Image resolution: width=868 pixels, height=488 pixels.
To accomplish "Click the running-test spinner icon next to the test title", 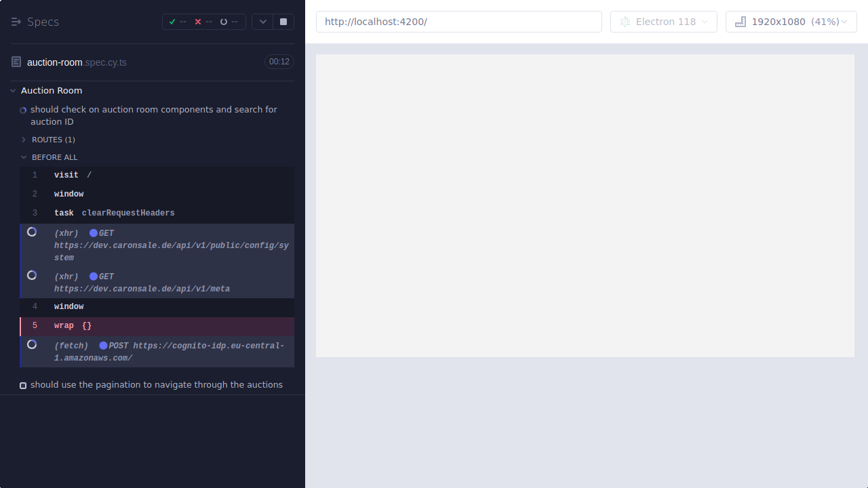I will point(22,110).
